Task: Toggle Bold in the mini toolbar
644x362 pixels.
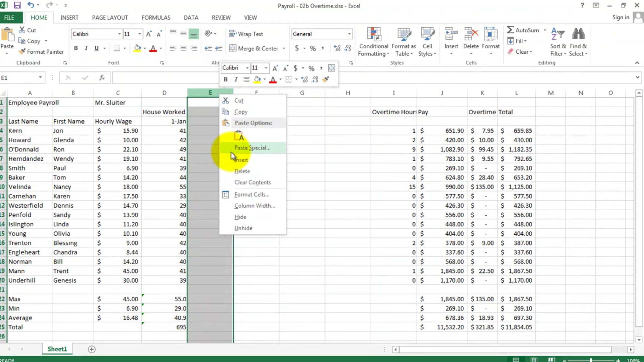Action: (226, 79)
